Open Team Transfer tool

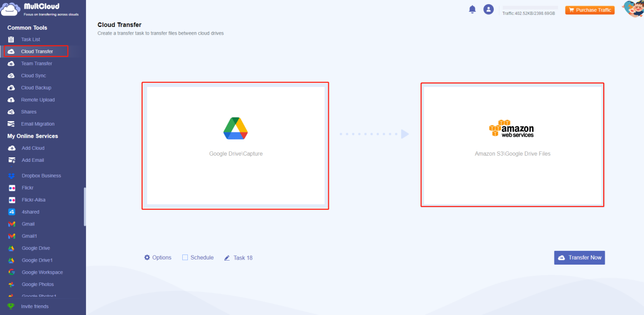pos(37,64)
